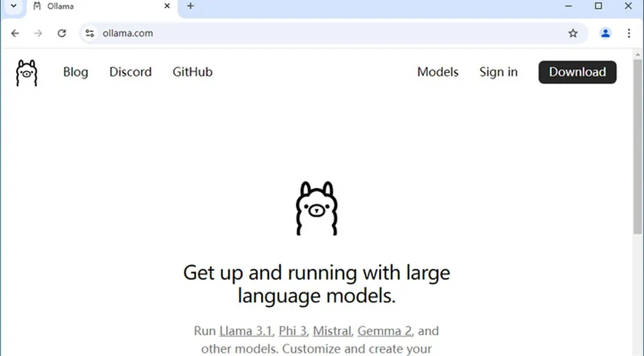Maximize the Chrome window
Viewport: 644px width, 356px height.
point(598,6)
